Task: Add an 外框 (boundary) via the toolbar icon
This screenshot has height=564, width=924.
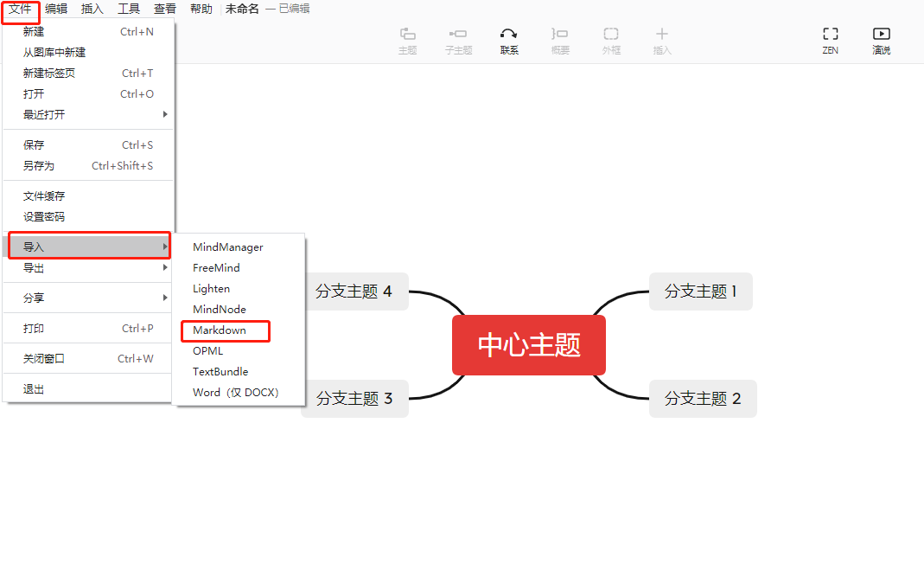Action: pos(610,40)
